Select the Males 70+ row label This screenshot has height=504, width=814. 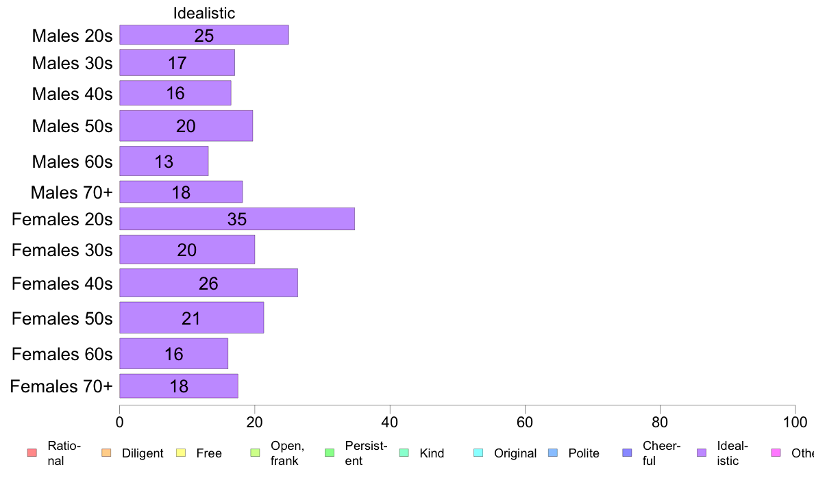point(72,192)
